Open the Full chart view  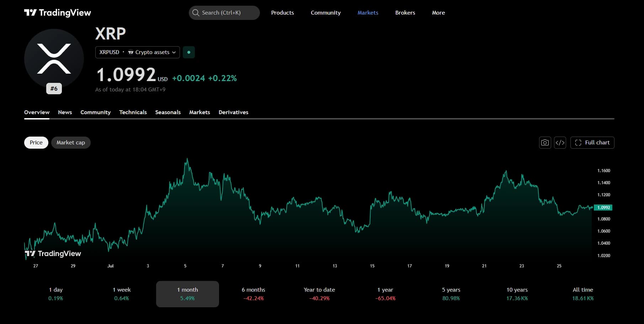[592, 143]
